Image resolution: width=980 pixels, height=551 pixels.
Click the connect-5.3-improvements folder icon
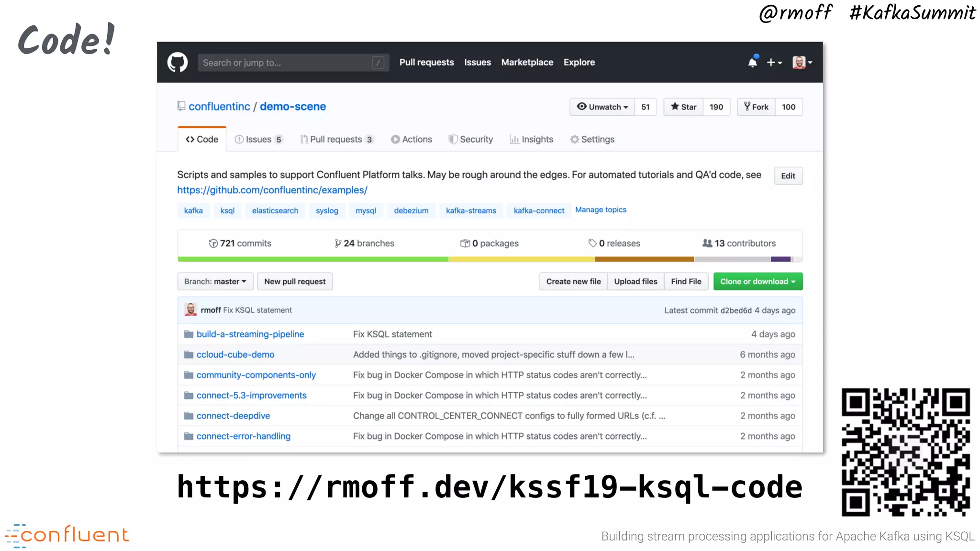point(189,396)
